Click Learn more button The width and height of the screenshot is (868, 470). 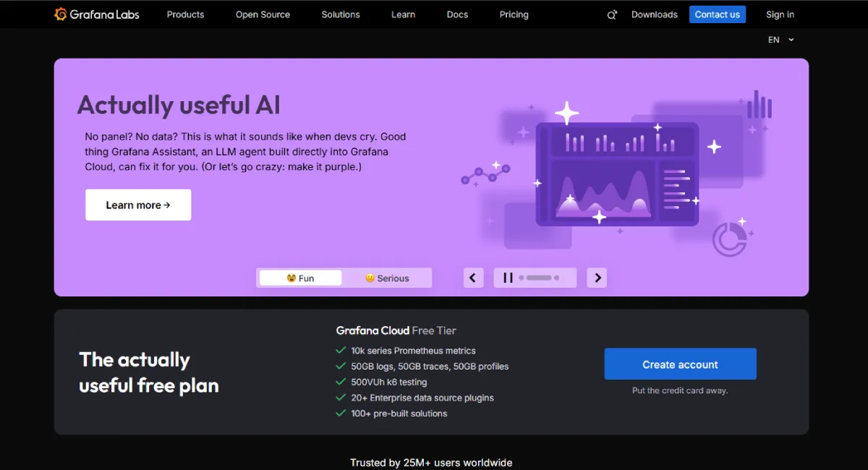pos(138,205)
